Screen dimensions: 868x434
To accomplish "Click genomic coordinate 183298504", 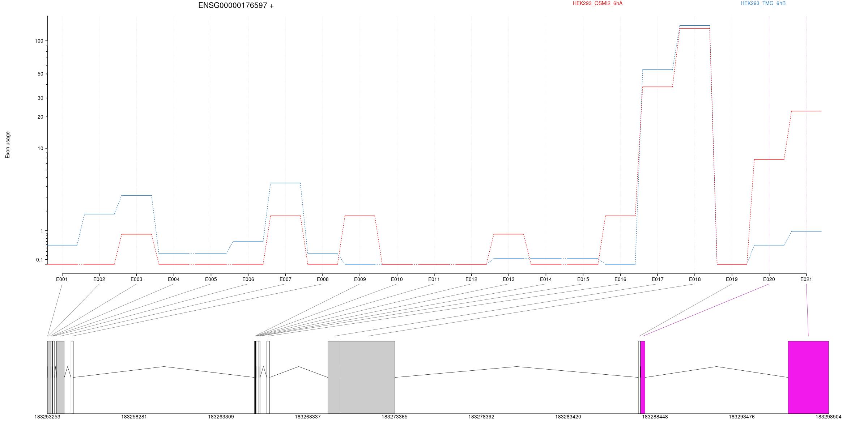I will pos(829,417).
